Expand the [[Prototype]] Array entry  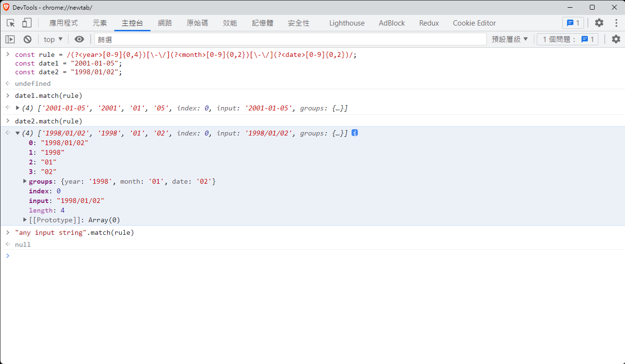coord(25,220)
